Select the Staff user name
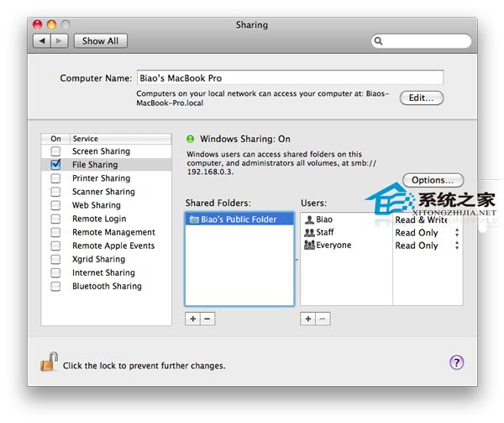This screenshot has width=504, height=423. click(325, 232)
